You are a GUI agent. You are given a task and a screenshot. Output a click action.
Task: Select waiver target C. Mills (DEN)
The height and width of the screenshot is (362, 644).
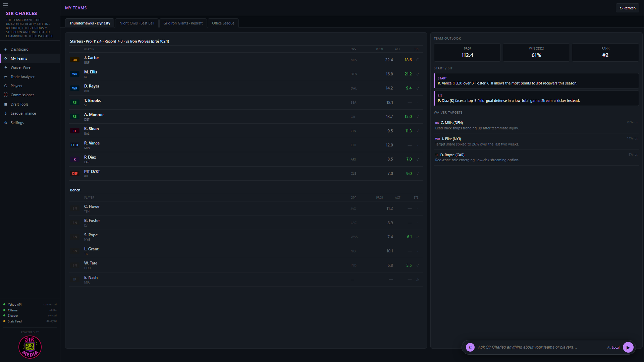pos(536,125)
